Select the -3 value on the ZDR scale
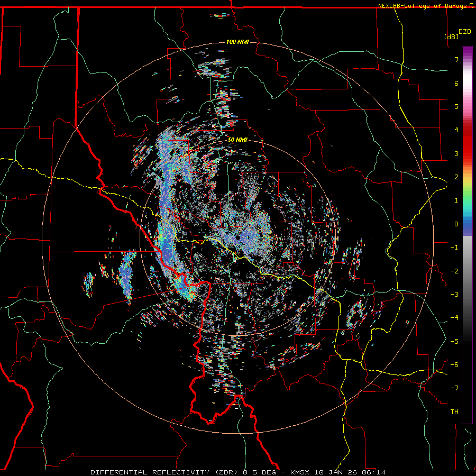 (454, 295)
